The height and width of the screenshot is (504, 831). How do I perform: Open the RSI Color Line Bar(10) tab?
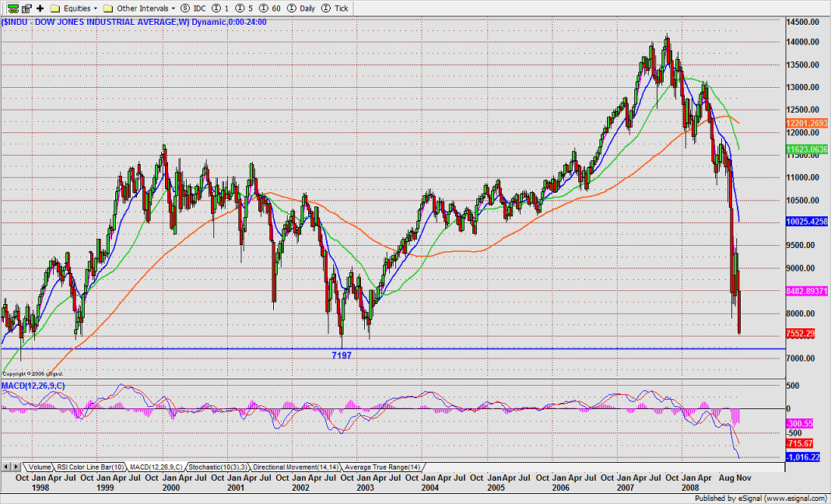pyautogui.click(x=90, y=467)
